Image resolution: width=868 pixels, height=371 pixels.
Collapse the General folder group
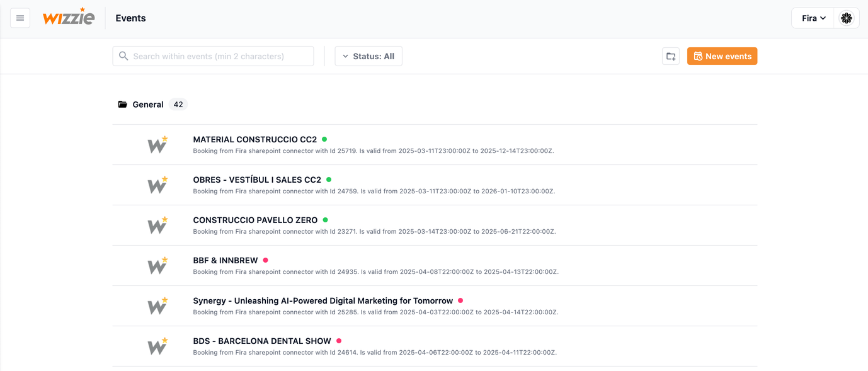click(x=147, y=105)
